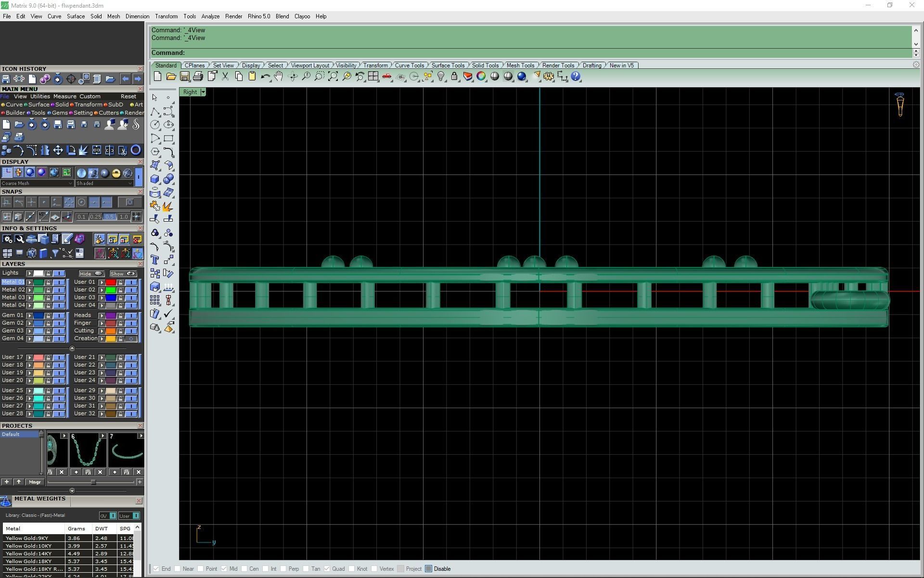Click the Zoom Extents magnifier icon
Image resolution: width=924 pixels, height=578 pixels.
click(x=333, y=77)
